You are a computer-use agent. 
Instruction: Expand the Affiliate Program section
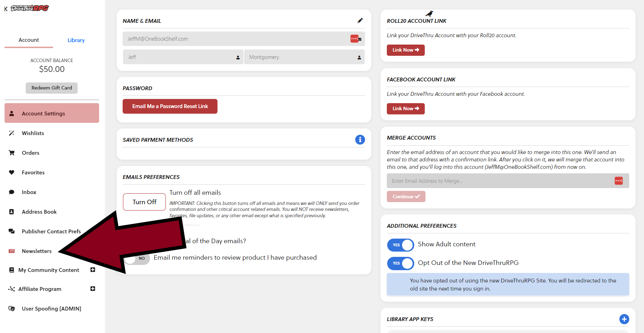click(93, 289)
